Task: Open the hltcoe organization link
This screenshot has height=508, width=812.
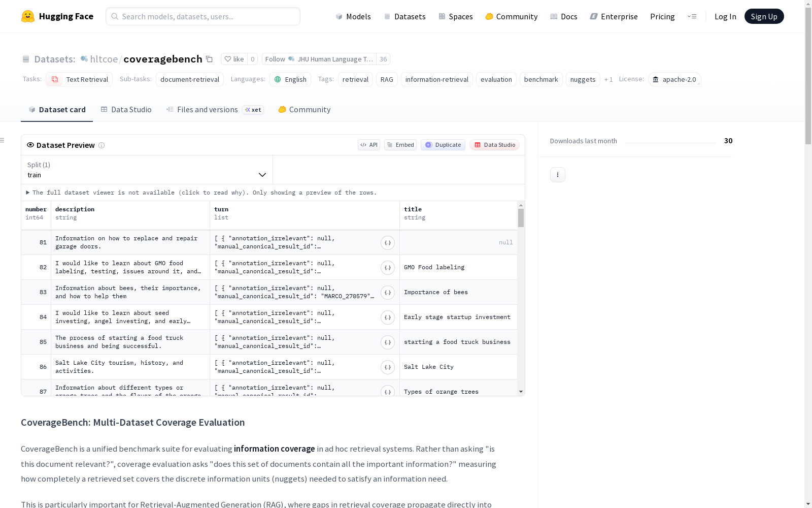Action: coord(104,59)
